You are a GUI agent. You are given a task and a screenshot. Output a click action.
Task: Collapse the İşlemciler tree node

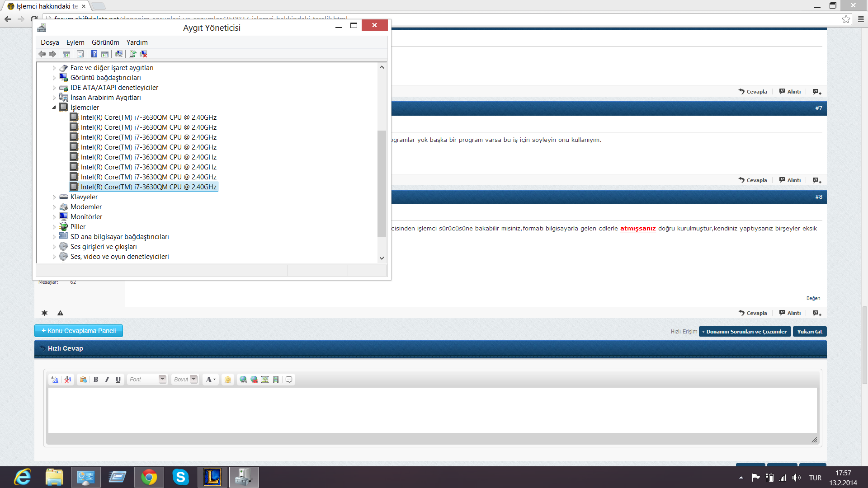pyautogui.click(x=54, y=108)
